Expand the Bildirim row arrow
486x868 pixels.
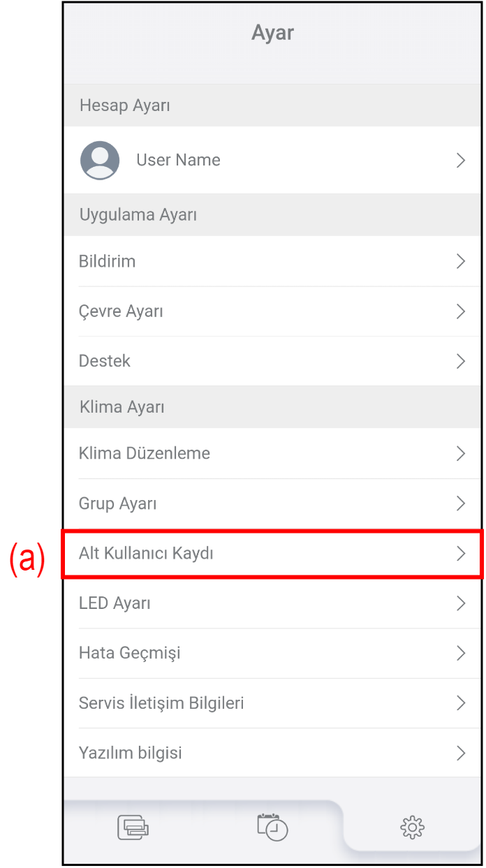[460, 261]
